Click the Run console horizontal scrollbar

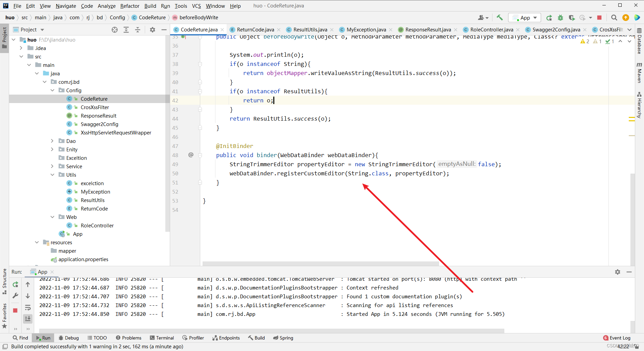pos(272,331)
